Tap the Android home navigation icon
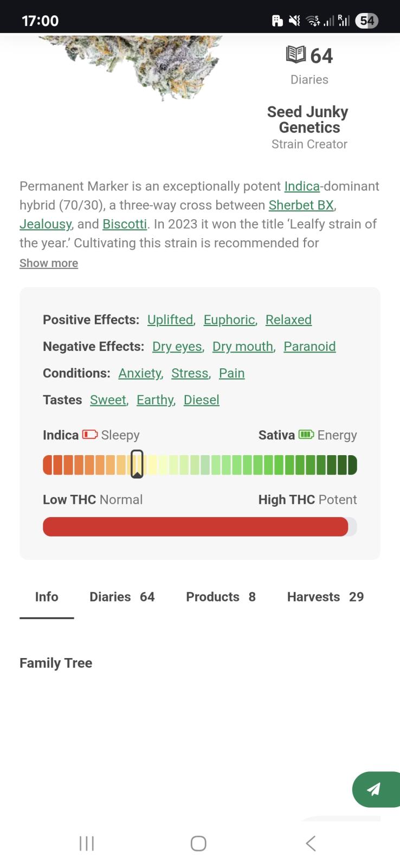The width and height of the screenshot is (400, 868). point(198,843)
